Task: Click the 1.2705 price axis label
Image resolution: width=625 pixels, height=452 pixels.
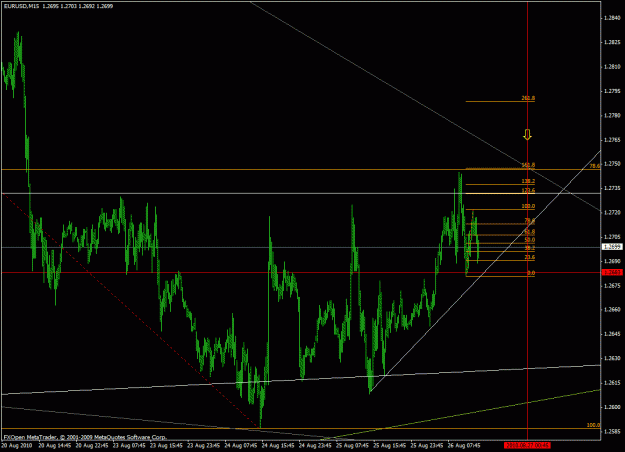Action: click(613, 237)
